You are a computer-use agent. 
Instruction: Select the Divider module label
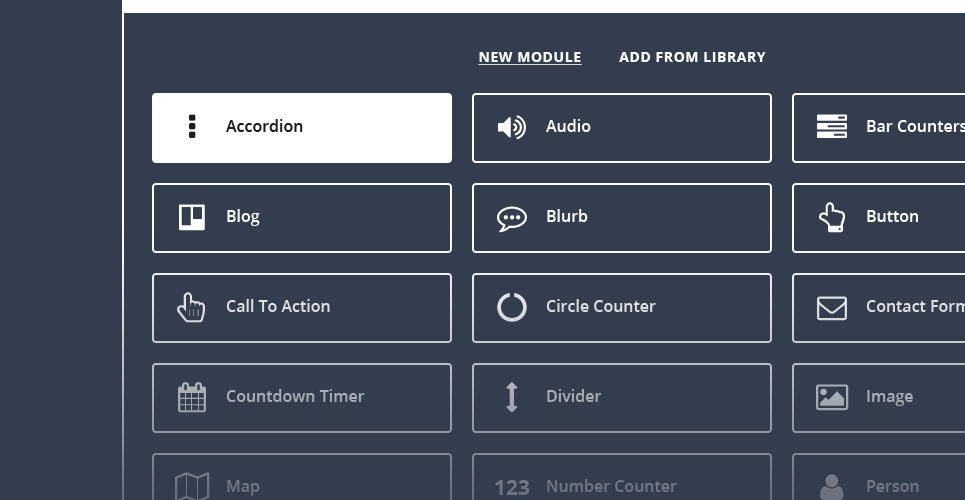573,396
